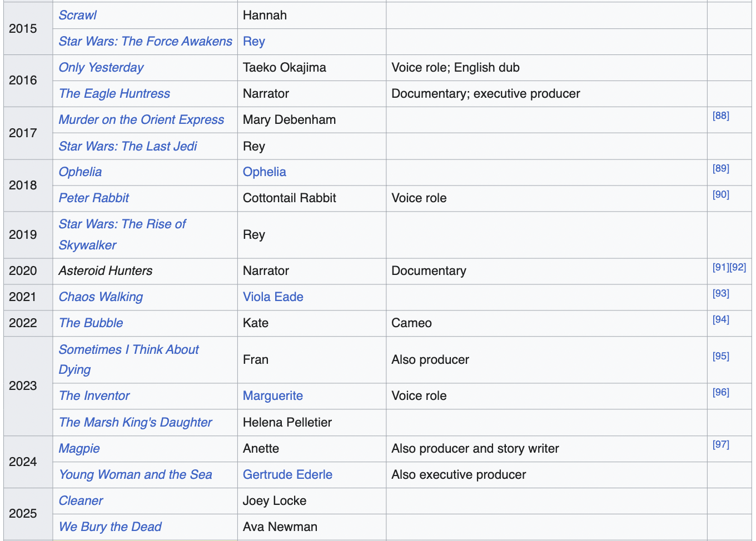Screen dimensions: 756x541
Task: Follow citation reference [91]
Action: click(721, 267)
